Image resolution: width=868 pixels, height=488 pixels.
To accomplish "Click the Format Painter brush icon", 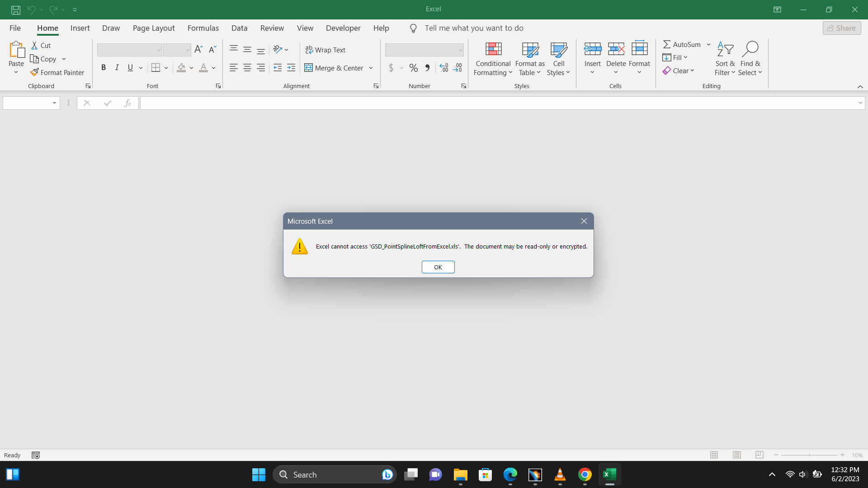I will (x=34, y=72).
